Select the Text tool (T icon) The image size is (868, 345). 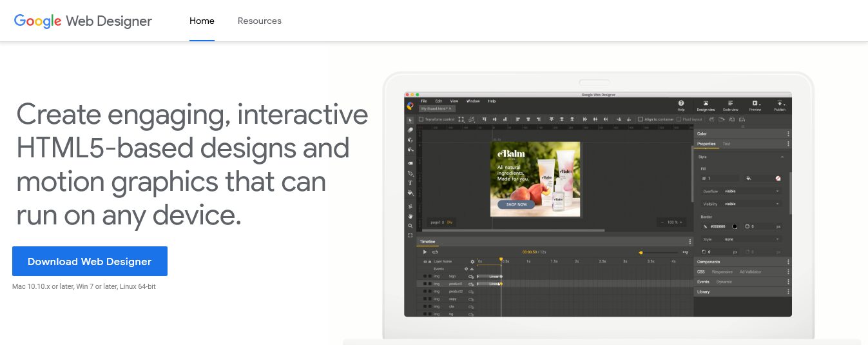[410, 183]
